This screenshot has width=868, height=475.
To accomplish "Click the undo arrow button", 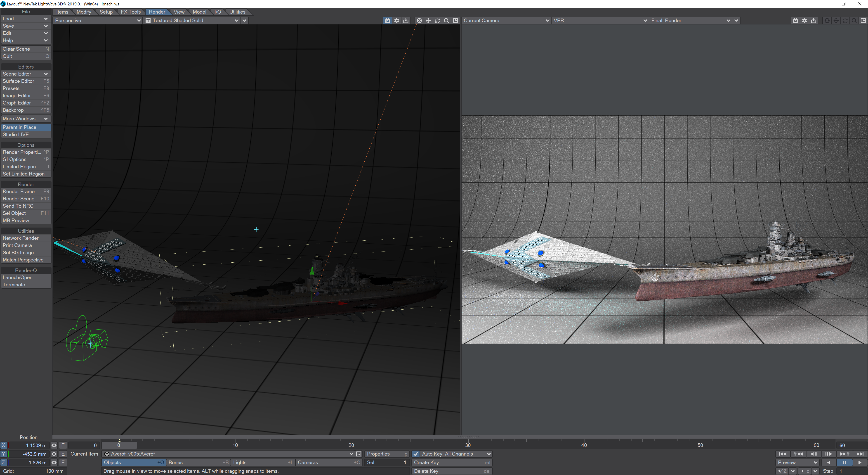I will [x=782, y=471].
